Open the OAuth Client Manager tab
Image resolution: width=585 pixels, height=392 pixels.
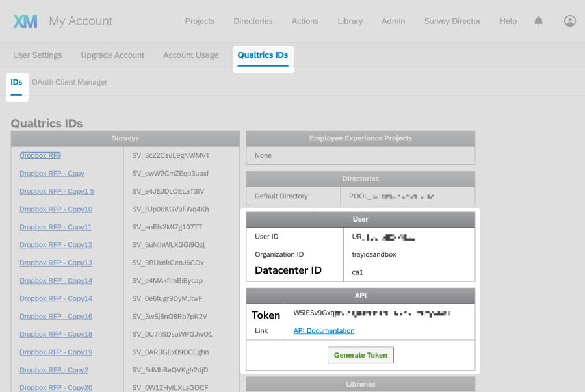pos(70,82)
